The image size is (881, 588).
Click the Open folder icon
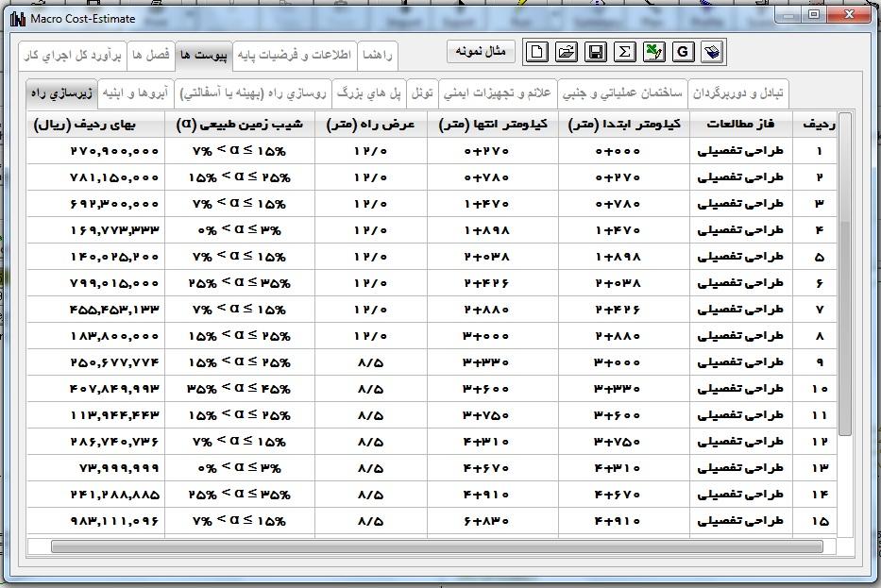566,53
